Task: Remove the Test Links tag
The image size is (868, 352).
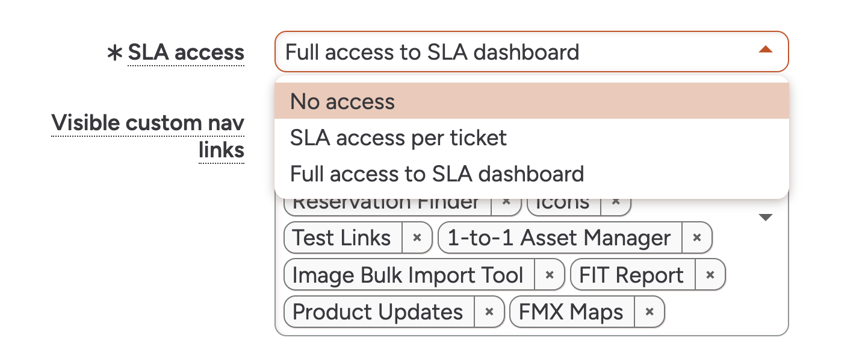Action: tap(417, 238)
